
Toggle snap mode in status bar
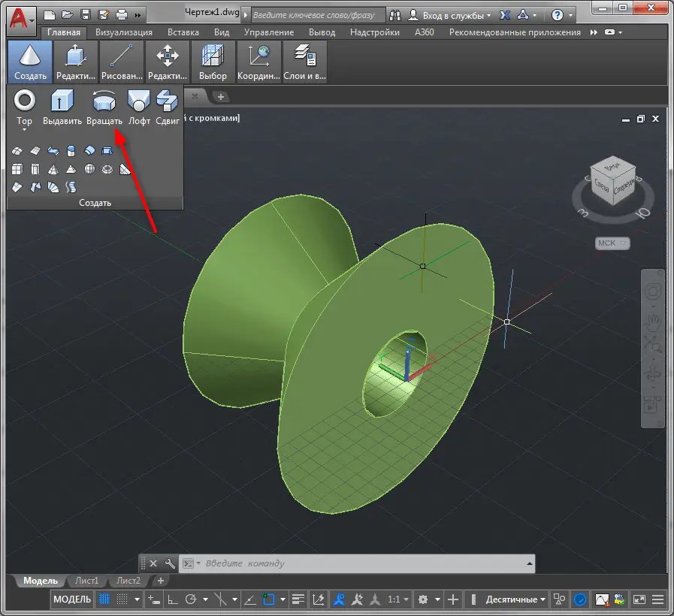tap(122, 599)
